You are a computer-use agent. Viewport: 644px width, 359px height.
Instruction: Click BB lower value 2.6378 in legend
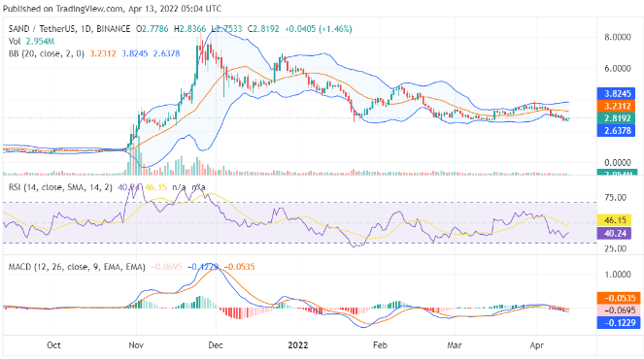[x=166, y=53]
